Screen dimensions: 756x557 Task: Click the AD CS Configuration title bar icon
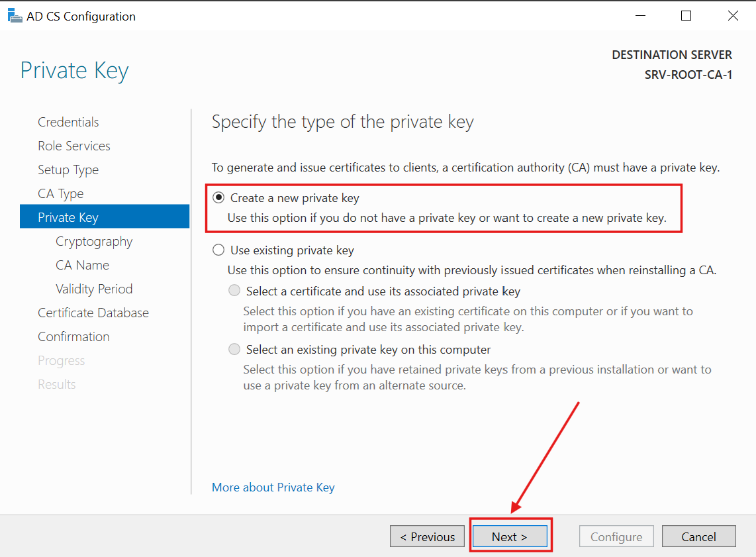click(15, 15)
